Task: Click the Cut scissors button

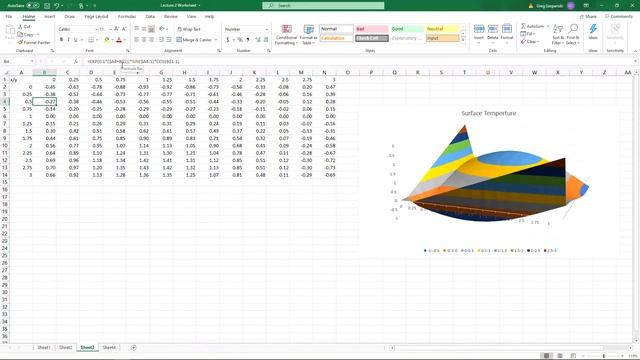Action: tap(24, 27)
